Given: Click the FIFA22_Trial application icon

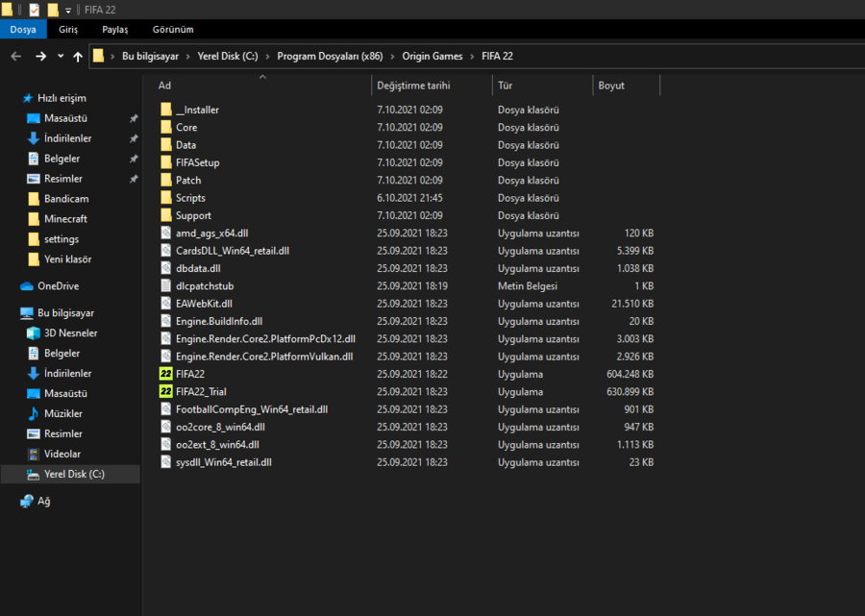Looking at the screenshot, I should tap(166, 392).
